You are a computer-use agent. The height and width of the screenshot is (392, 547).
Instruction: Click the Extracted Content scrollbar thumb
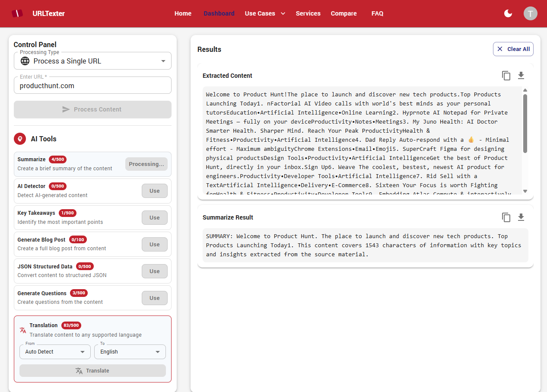click(525, 124)
